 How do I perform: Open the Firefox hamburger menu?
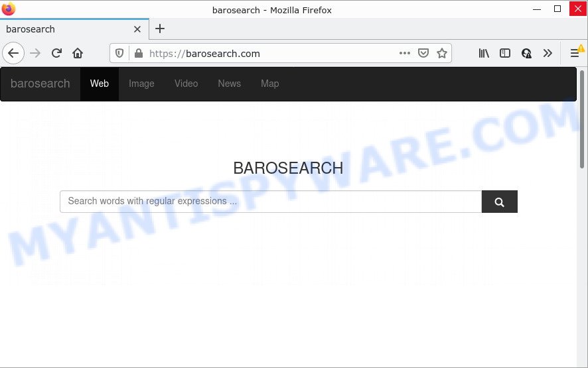pos(575,53)
